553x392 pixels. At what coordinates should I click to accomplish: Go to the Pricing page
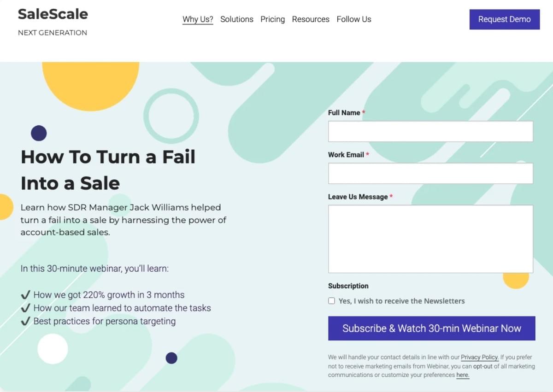[272, 19]
